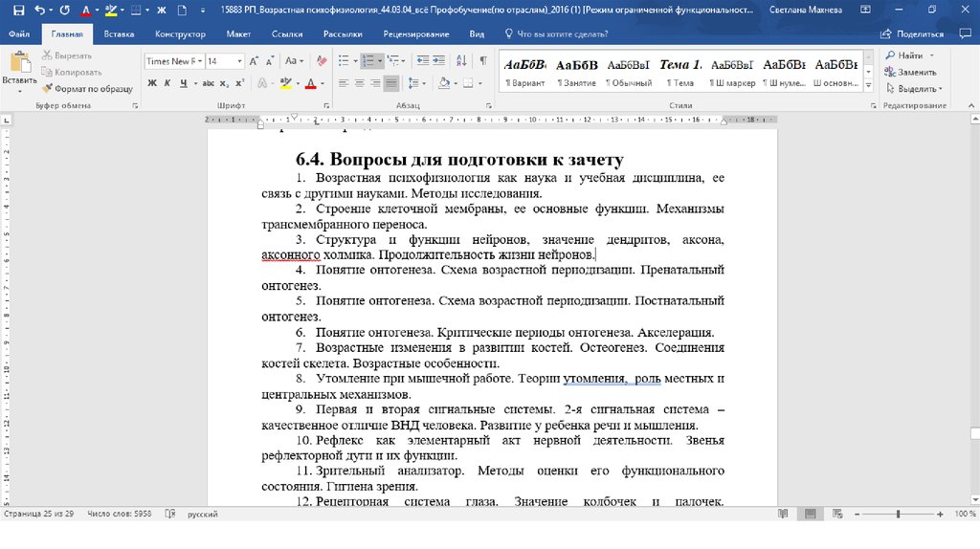Open the Вставка ribbon tab

point(119,33)
